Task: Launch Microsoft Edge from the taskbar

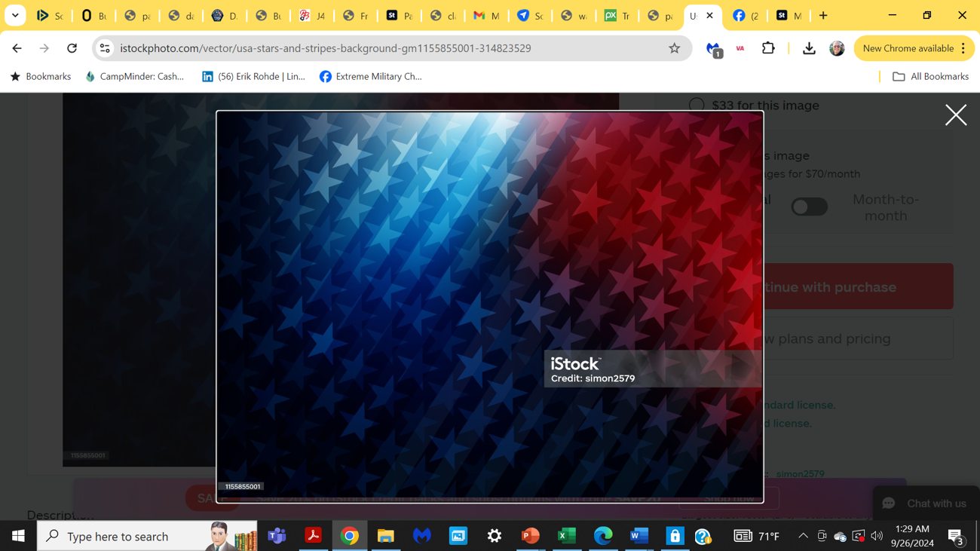Action: pos(602,536)
